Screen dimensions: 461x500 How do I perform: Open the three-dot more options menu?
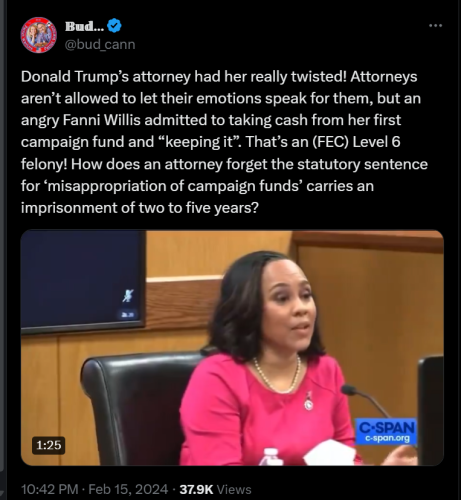click(x=435, y=26)
